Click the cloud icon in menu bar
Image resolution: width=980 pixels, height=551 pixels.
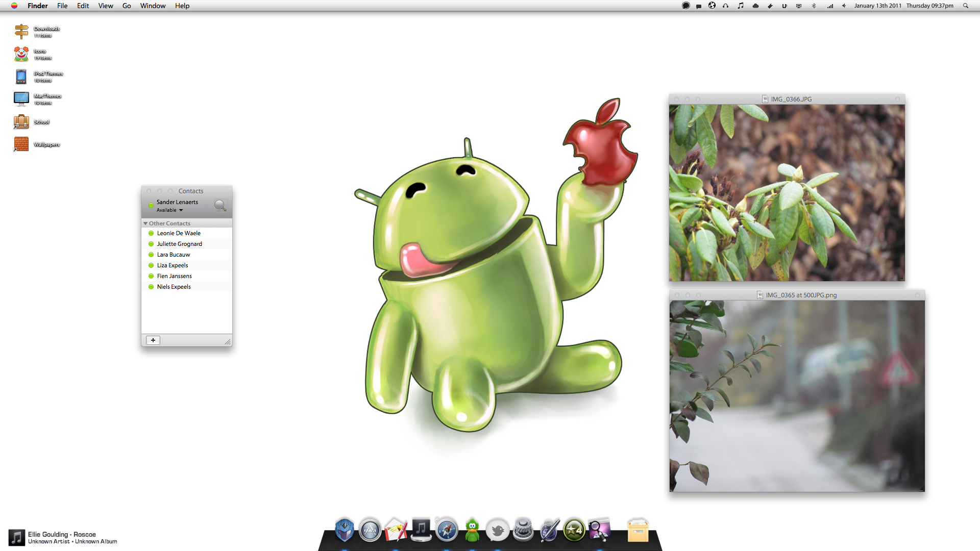pyautogui.click(x=755, y=6)
